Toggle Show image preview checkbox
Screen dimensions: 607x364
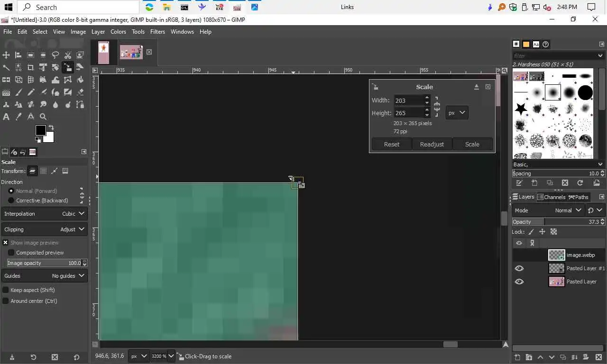pos(6,242)
